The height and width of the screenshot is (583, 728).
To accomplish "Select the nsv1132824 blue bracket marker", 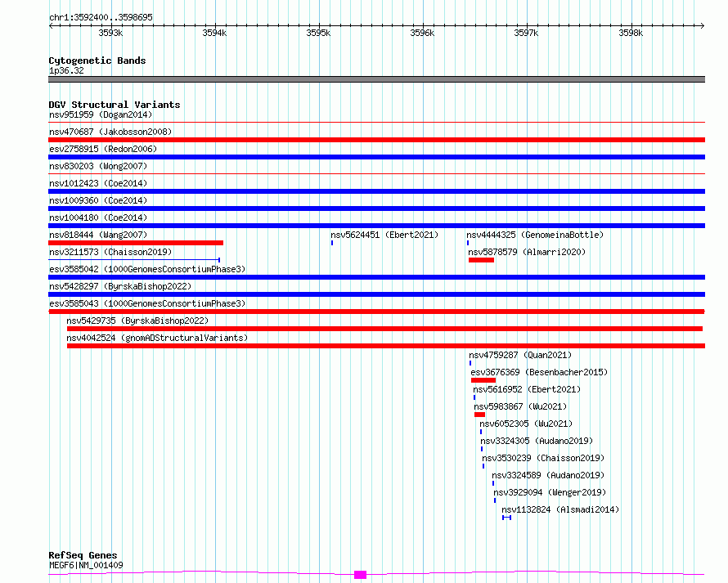I will [506, 518].
